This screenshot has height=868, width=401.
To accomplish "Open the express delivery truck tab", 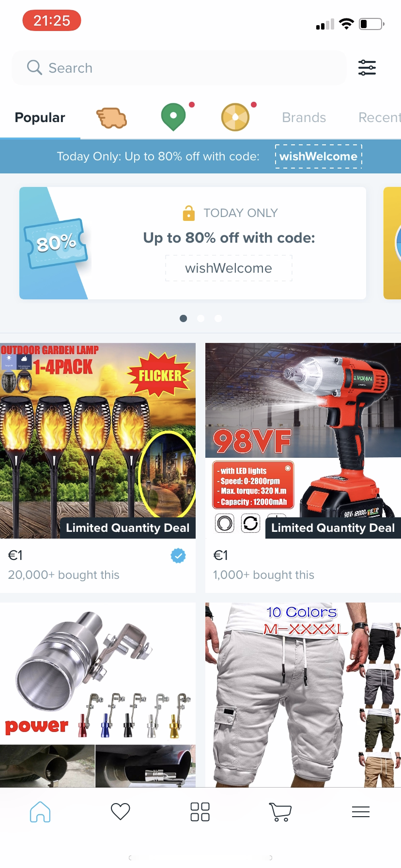I will (112, 118).
